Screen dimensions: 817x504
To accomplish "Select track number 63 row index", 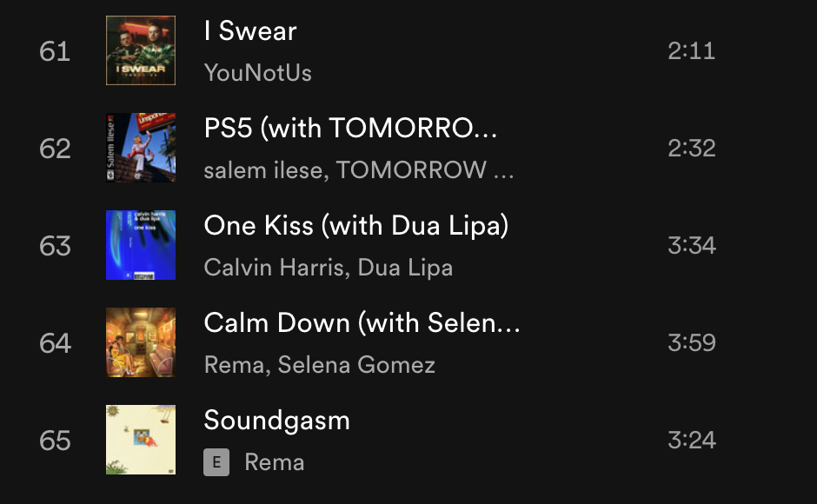I will [x=55, y=246].
